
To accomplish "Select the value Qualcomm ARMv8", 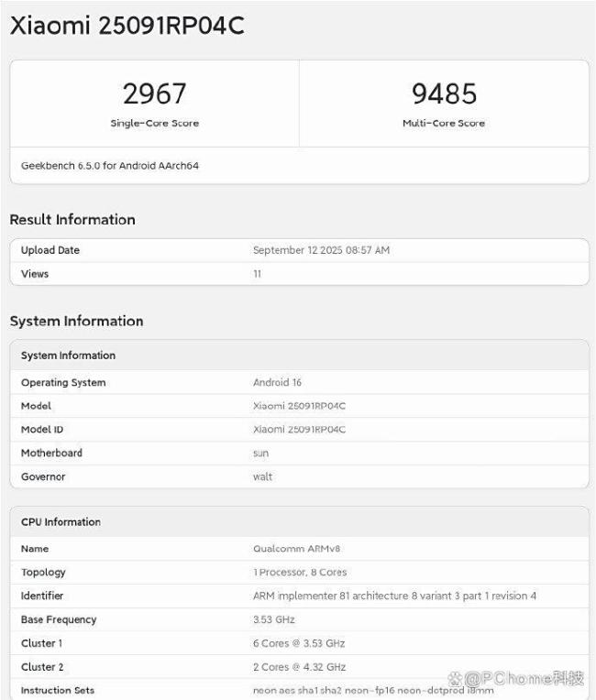I will click(x=297, y=549).
